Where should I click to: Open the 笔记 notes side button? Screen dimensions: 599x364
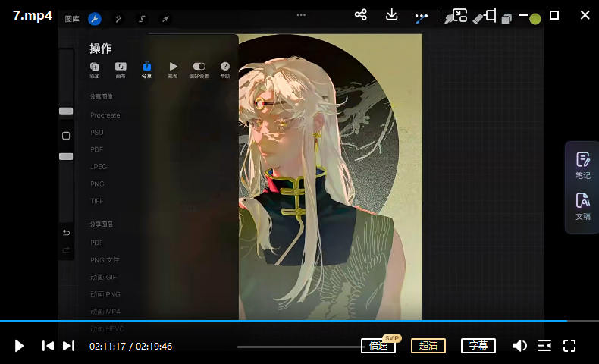[582, 165]
